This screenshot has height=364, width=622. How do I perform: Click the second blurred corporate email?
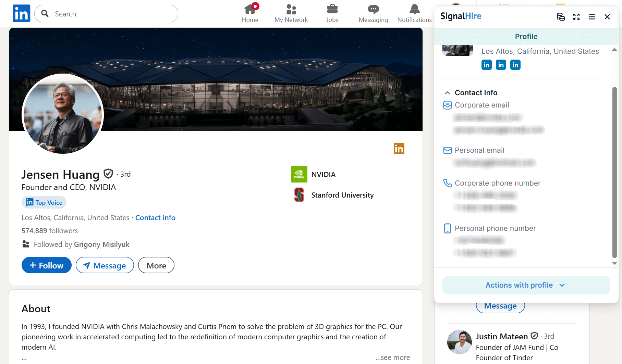(x=499, y=130)
